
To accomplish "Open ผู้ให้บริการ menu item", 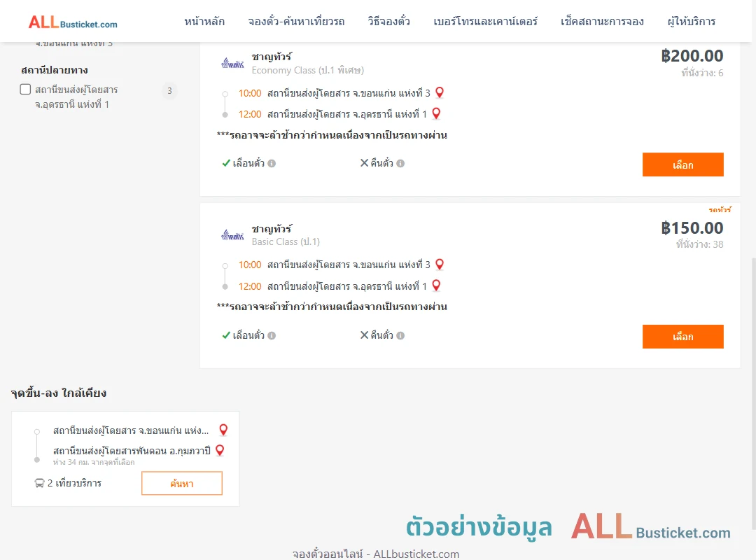I will click(x=691, y=21).
